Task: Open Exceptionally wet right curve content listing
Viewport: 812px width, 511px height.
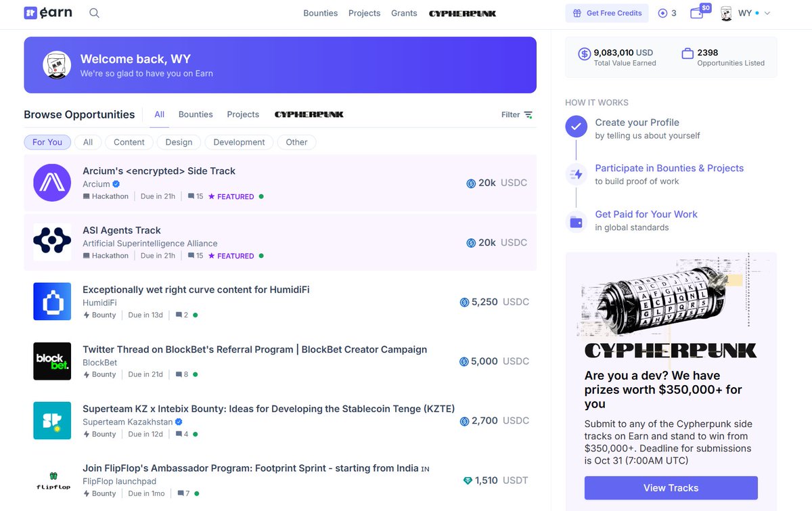Action: click(x=196, y=290)
